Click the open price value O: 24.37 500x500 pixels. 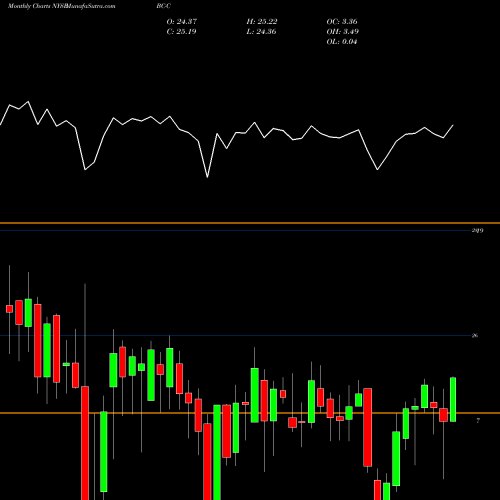182,22
